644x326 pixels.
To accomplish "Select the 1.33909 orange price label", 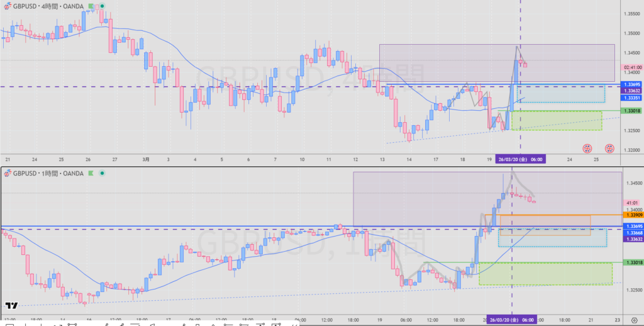I will 632,215.
